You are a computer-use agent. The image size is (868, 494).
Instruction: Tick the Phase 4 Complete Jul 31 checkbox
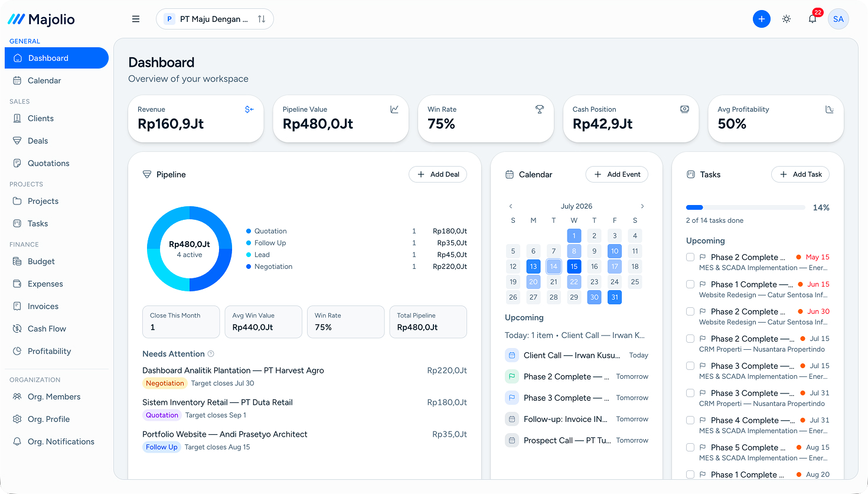point(690,420)
